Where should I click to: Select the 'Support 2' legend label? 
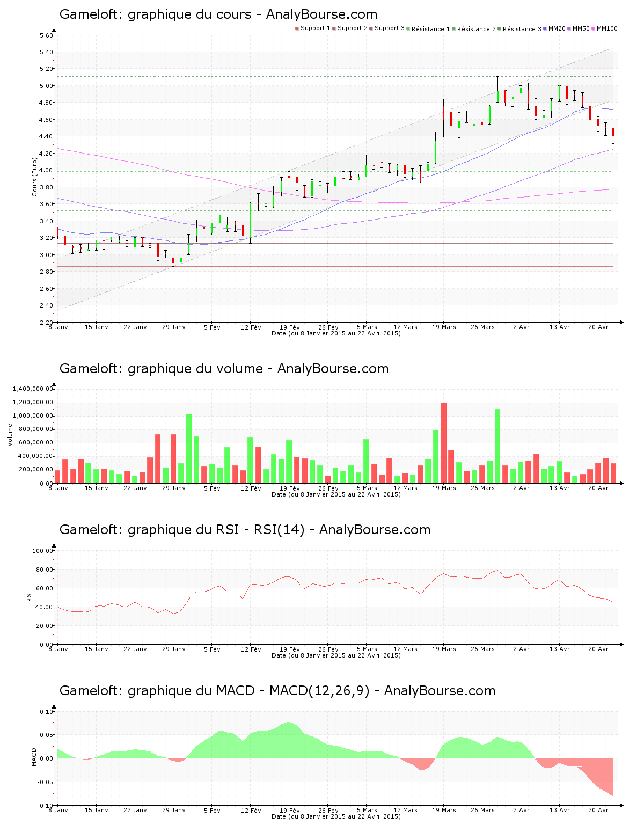(353, 28)
